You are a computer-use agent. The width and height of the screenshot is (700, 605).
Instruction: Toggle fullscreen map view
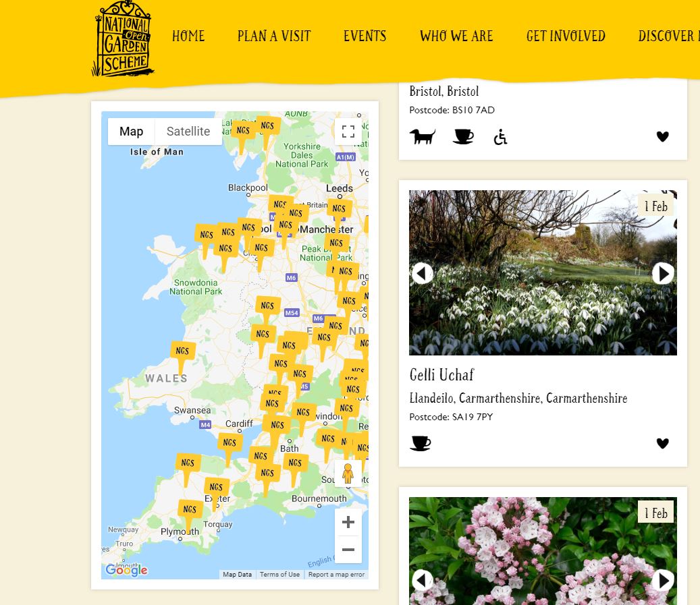coord(348,132)
